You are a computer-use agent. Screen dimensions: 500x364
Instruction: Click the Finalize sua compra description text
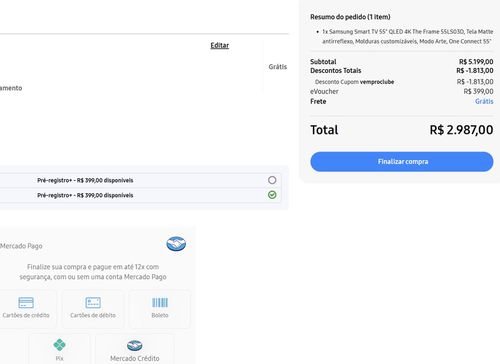[93, 272]
